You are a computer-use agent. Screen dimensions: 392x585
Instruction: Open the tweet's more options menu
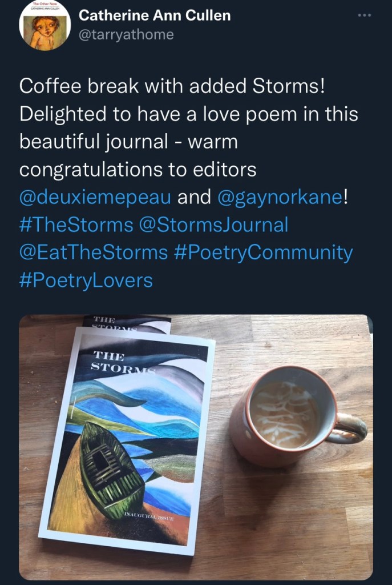[364, 15]
